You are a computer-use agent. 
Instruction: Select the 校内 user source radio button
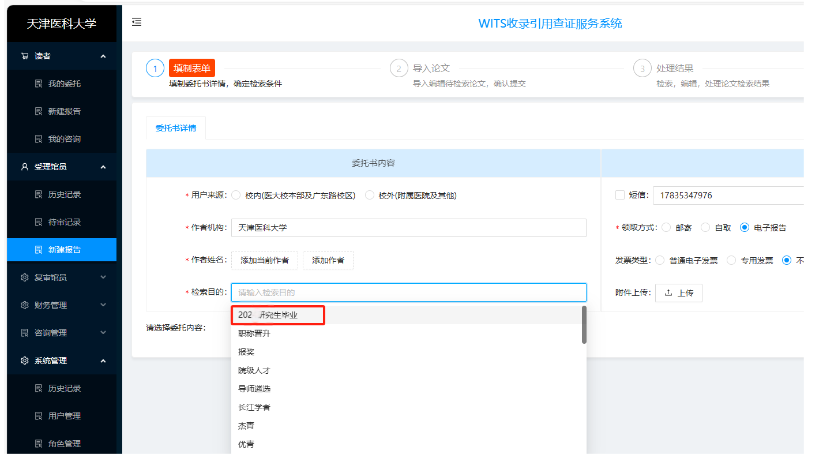(x=236, y=195)
